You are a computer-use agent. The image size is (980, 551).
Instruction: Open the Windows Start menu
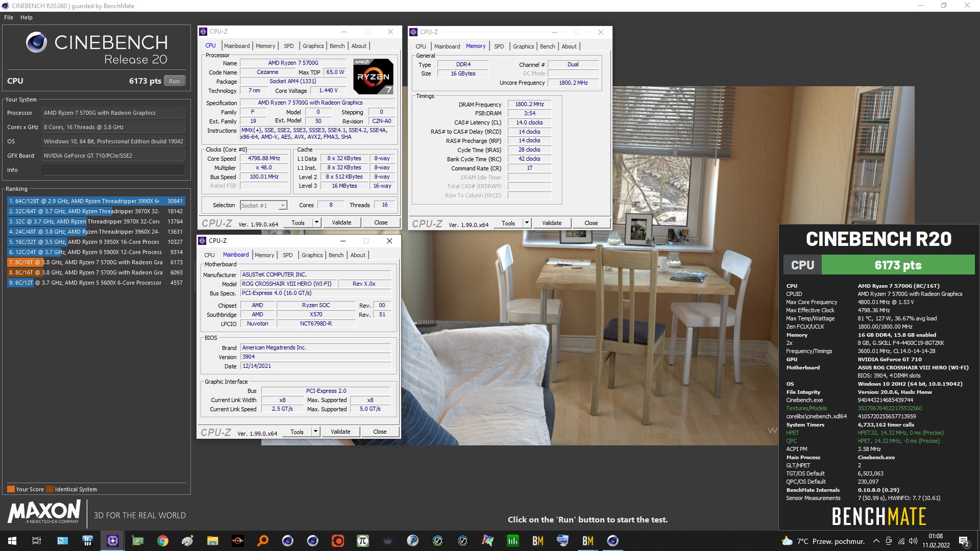point(12,541)
